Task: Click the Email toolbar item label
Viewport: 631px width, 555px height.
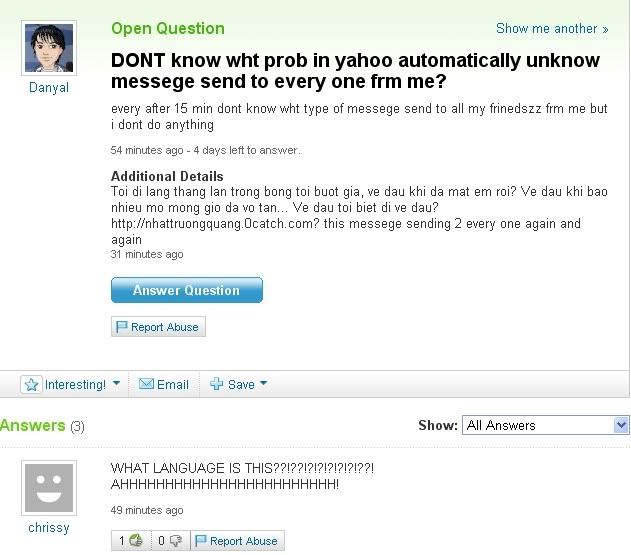Action: point(173,385)
